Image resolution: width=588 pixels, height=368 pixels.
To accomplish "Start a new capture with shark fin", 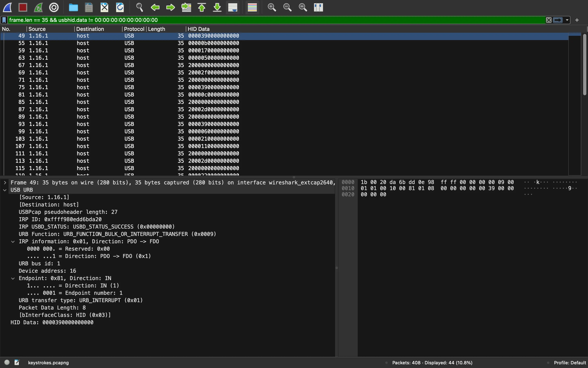I will pyautogui.click(x=8, y=7).
